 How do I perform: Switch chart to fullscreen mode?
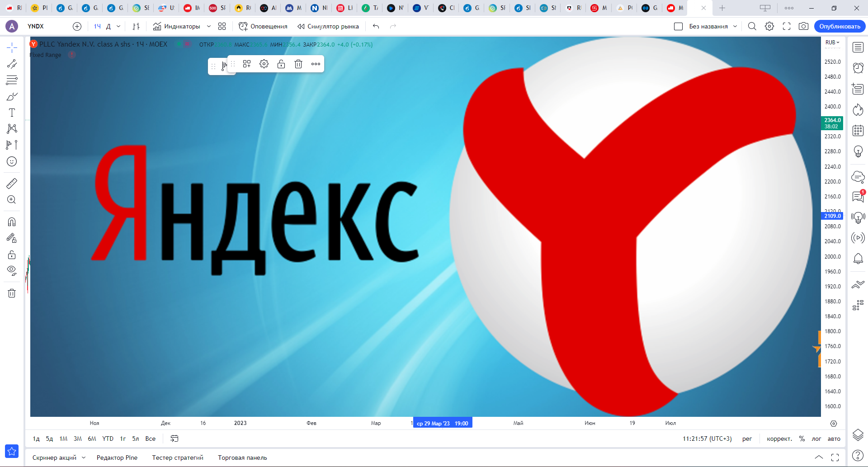click(x=787, y=26)
